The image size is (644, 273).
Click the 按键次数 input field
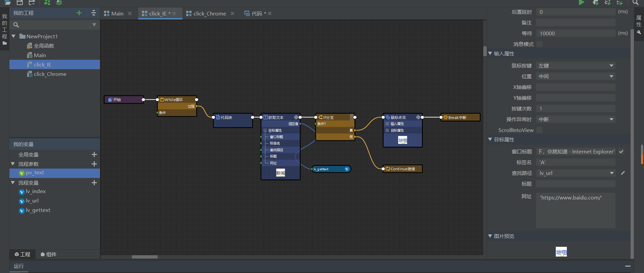click(x=576, y=108)
